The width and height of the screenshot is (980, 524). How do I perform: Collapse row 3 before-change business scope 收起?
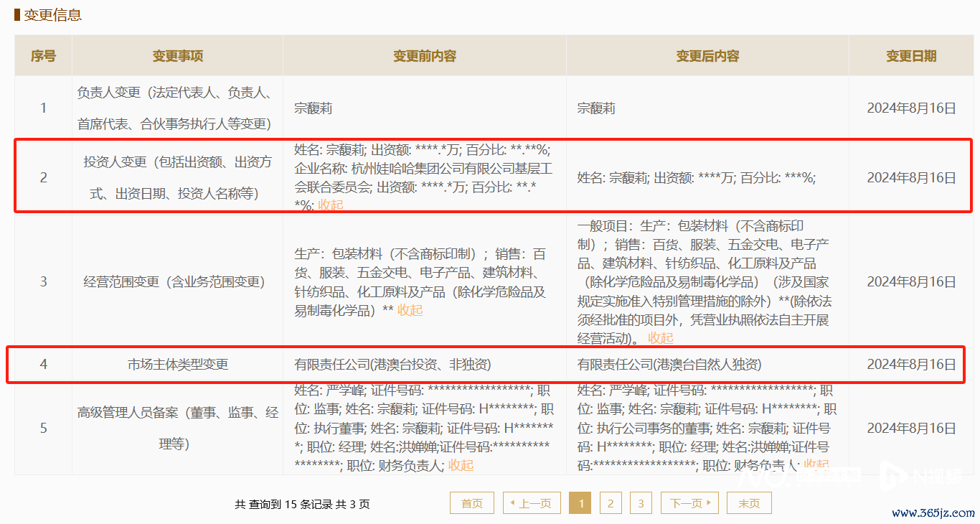pyautogui.click(x=410, y=310)
